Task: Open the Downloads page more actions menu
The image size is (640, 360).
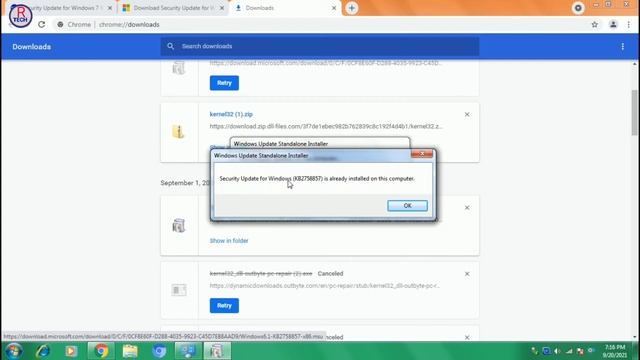Action: click(622, 47)
